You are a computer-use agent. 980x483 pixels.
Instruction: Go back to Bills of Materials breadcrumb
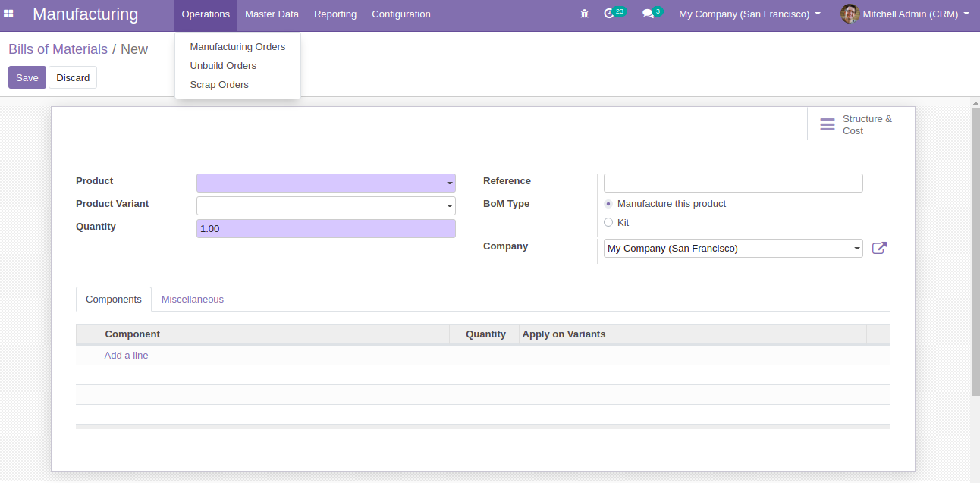pos(58,49)
